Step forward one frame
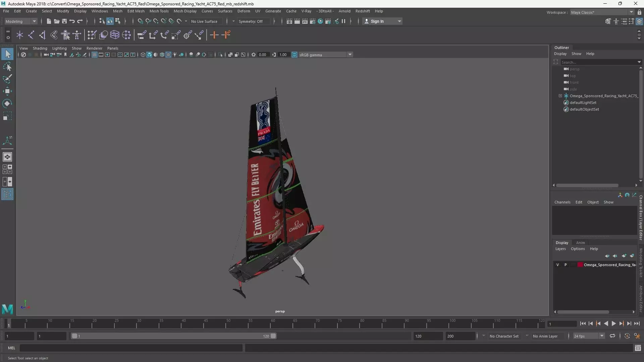The image size is (644, 362). coord(629,323)
